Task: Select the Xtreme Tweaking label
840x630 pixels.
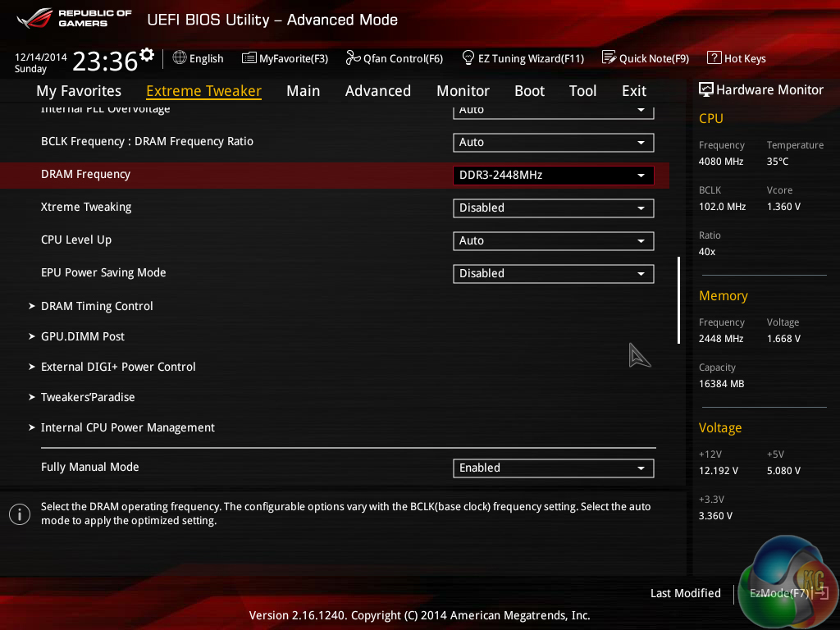Action: (86, 207)
